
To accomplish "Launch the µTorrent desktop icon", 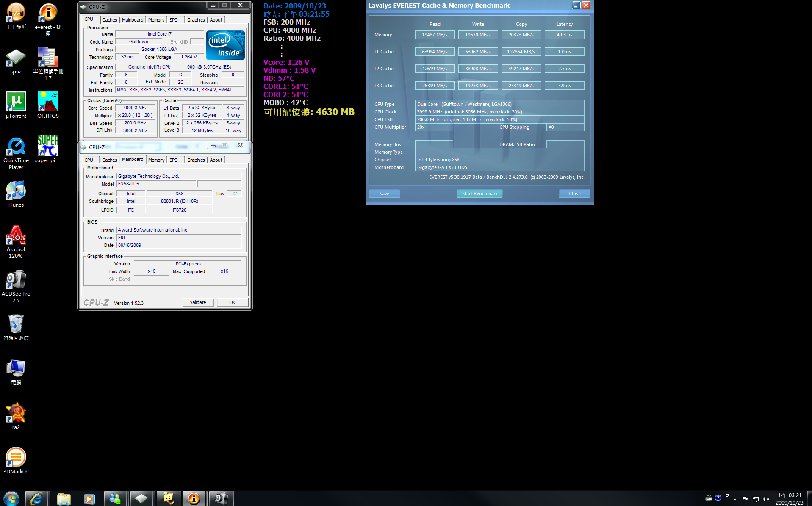I will 16,102.
